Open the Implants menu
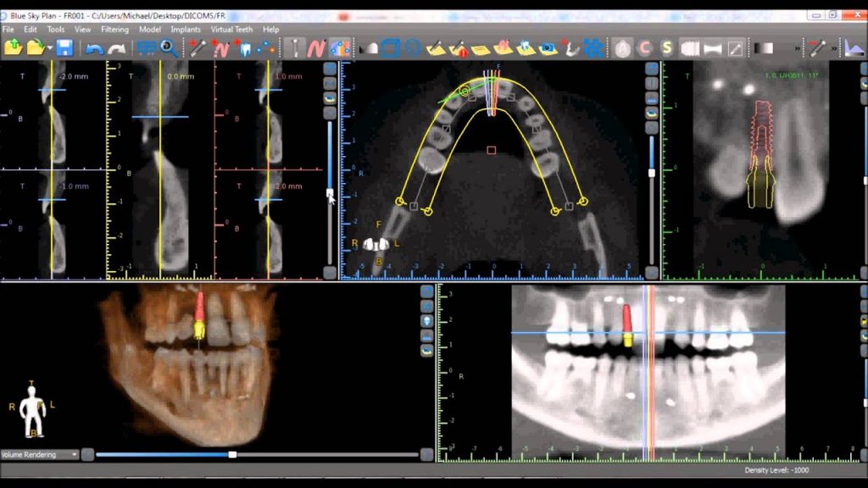 (x=186, y=29)
